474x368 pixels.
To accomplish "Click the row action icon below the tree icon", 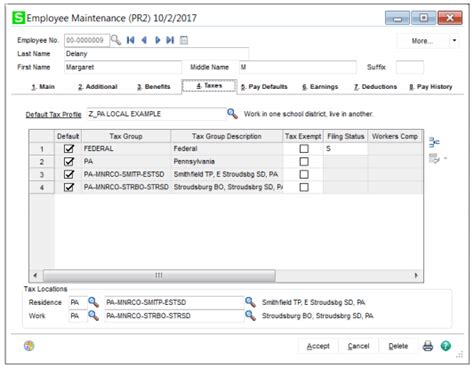I will 434,158.
